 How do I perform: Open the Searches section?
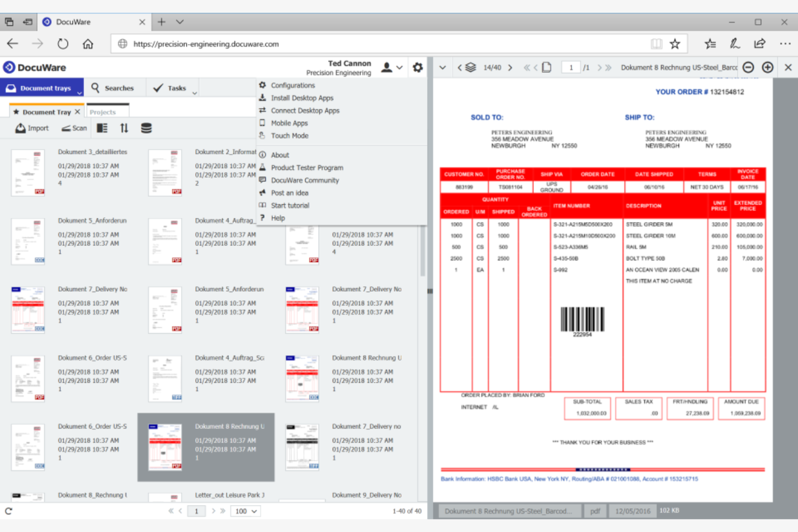115,87
